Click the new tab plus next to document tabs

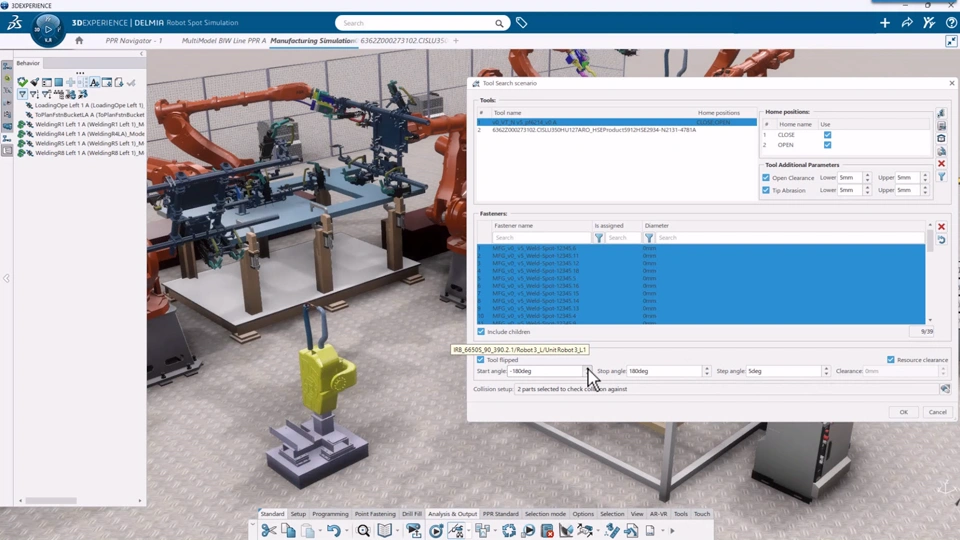point(456,40)
